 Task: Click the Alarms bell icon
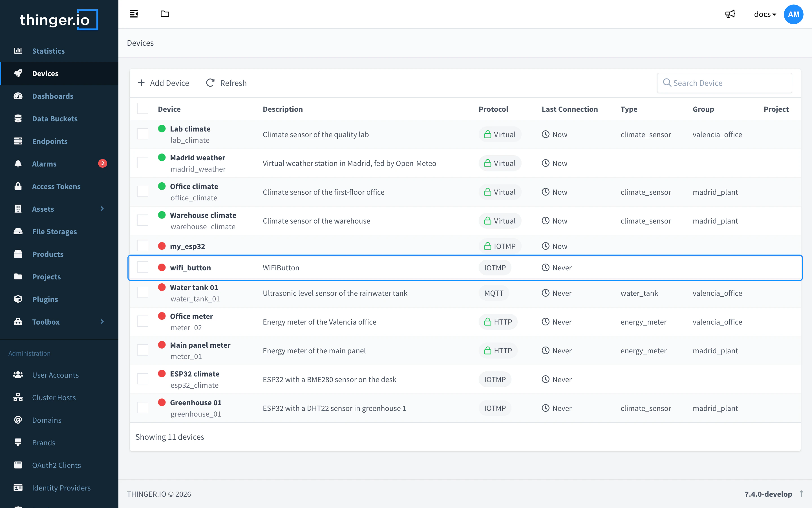[x=18, y=164]
